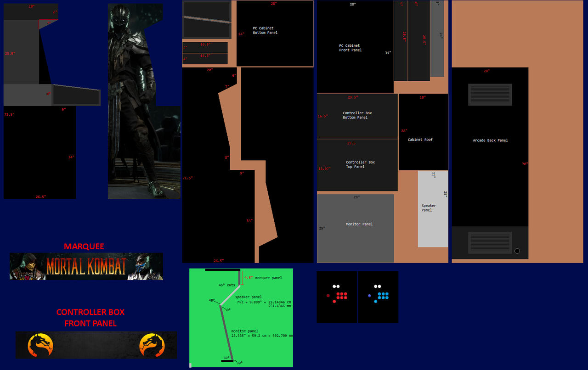Click the "24"" dimension beside PC Cabinet Bottom Panel
This screenshot has width=588, height=370.
pyautogui.click(x=241, y=34)
